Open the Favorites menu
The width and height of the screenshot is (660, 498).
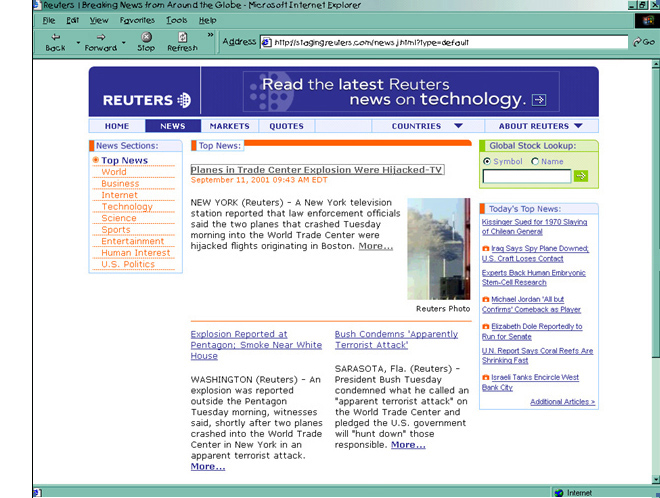coord(137,20)
